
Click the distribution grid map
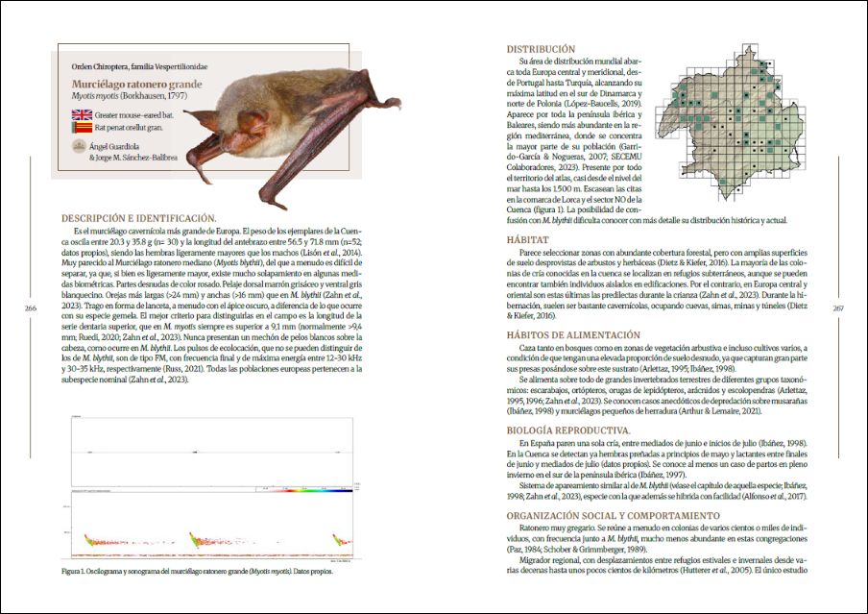730,122
